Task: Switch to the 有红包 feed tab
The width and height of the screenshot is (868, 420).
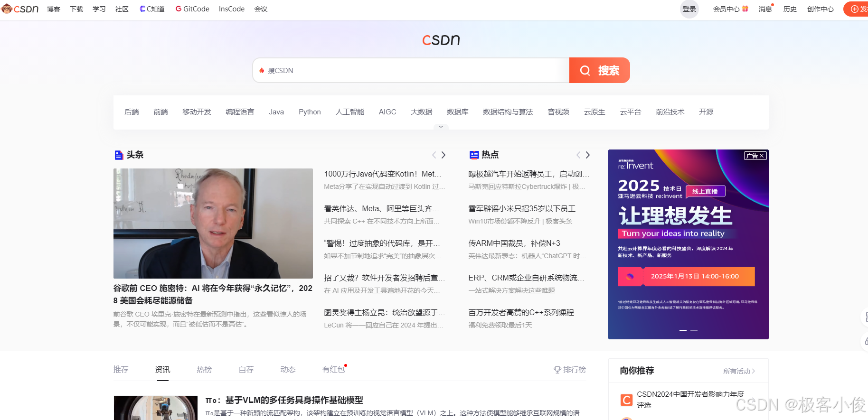Action: (x=333, y=370)
